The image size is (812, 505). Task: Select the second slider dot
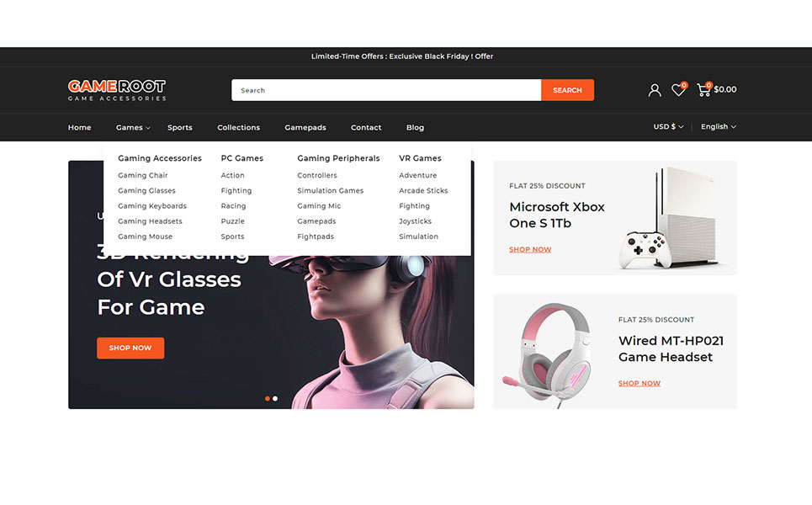[275, 398]
